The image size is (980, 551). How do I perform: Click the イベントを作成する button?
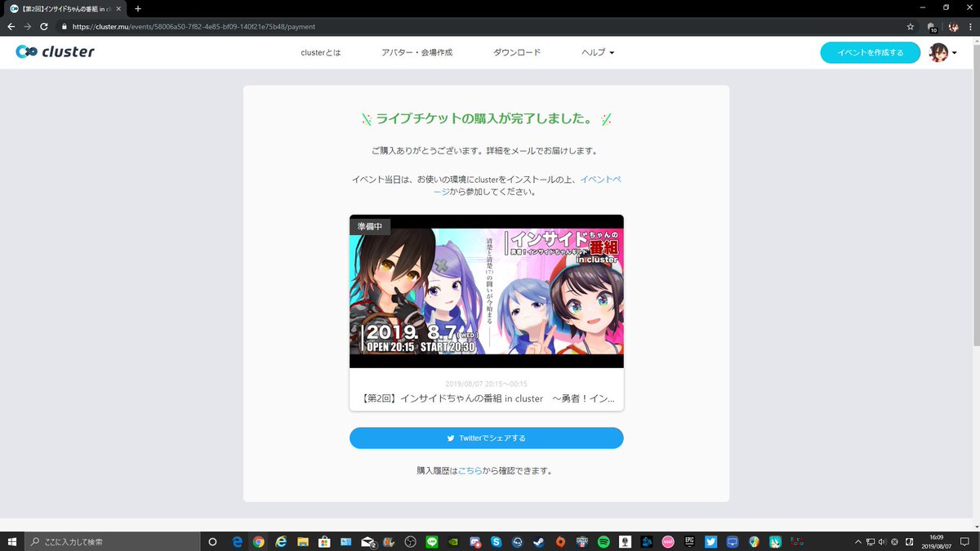(871, 52)
